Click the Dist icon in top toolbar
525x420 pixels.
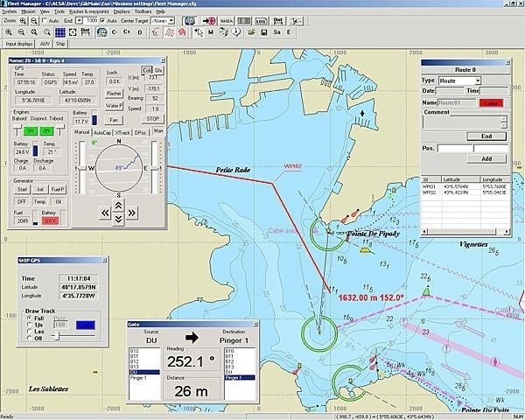click(278, 21)
